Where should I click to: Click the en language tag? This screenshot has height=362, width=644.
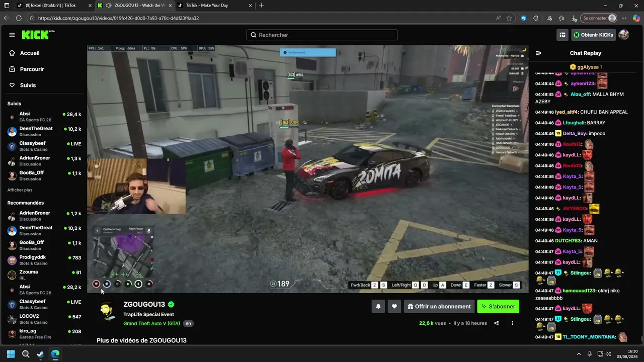188,323
